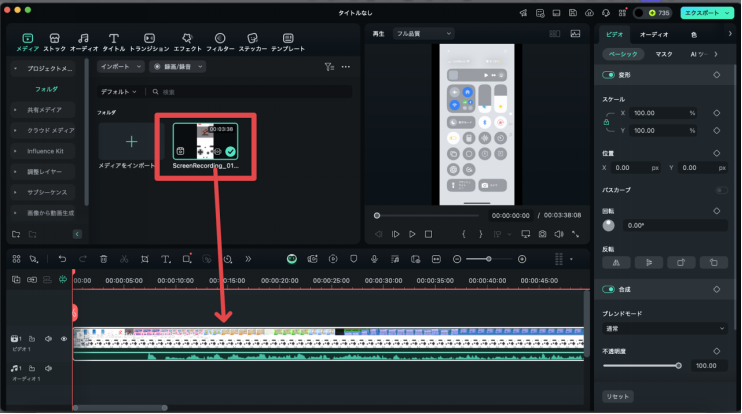
Task: Take a snapshot with the preview camera icon
Action: [x=542, y=234]
